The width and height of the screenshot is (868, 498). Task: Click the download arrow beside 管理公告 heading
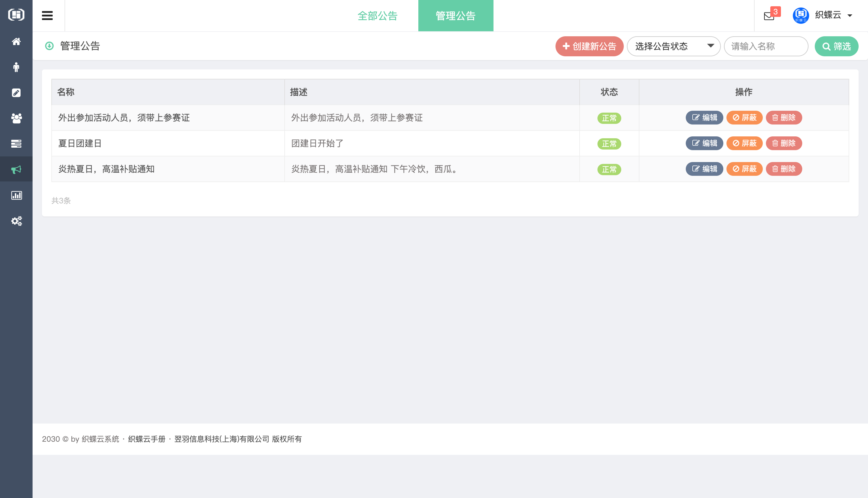[x=49, y=46]
